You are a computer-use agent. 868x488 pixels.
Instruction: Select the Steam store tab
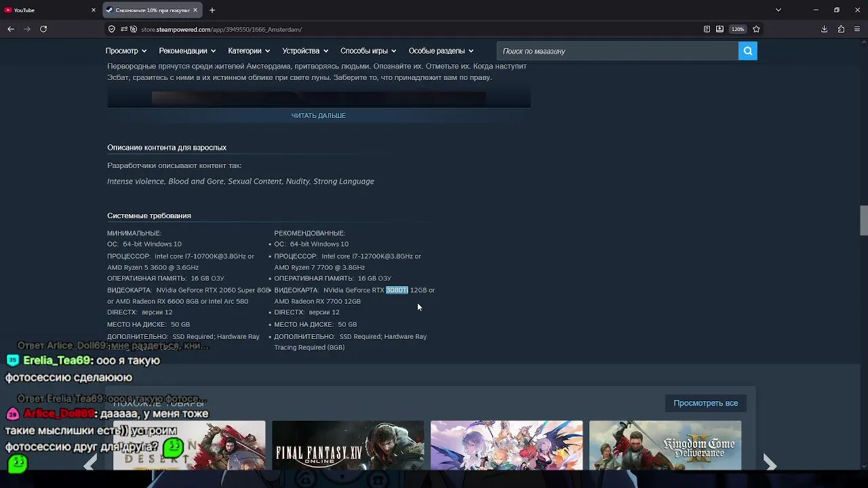[153, 10]
